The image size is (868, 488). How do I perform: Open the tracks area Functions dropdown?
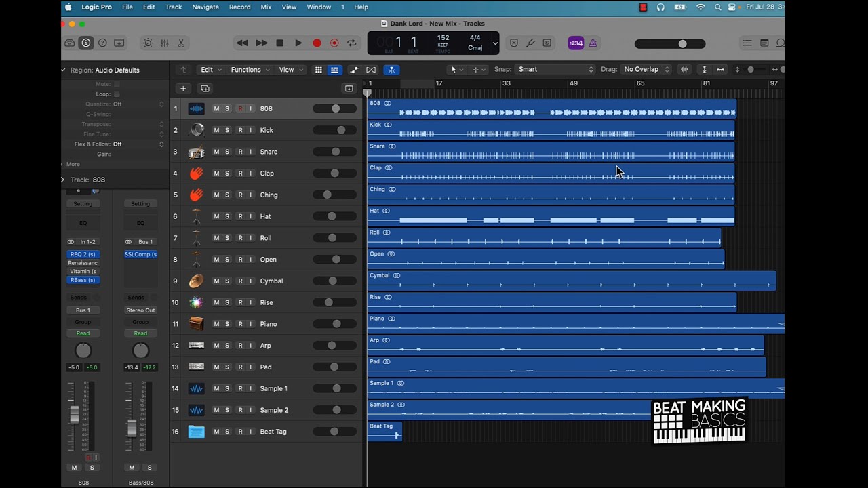tap(250, 70)
